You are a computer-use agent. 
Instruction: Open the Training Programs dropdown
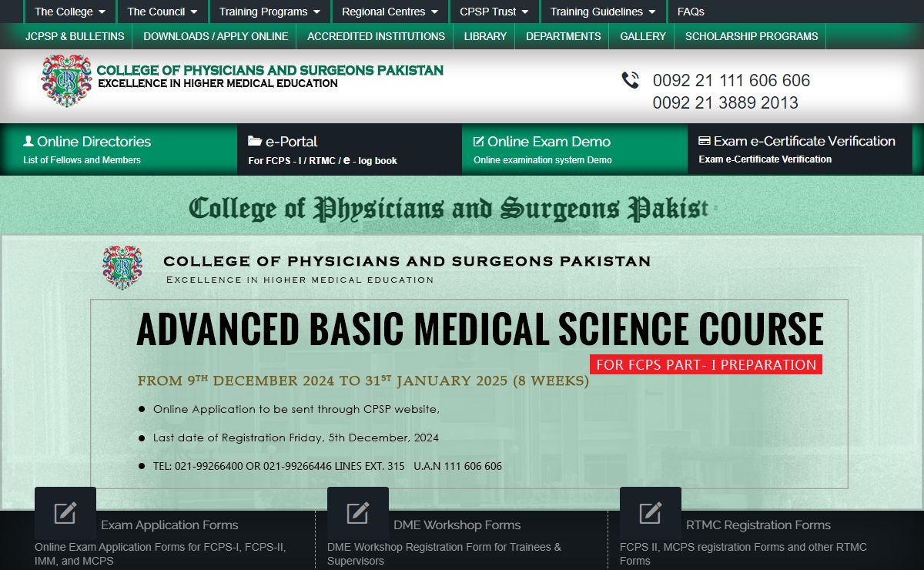269,12
